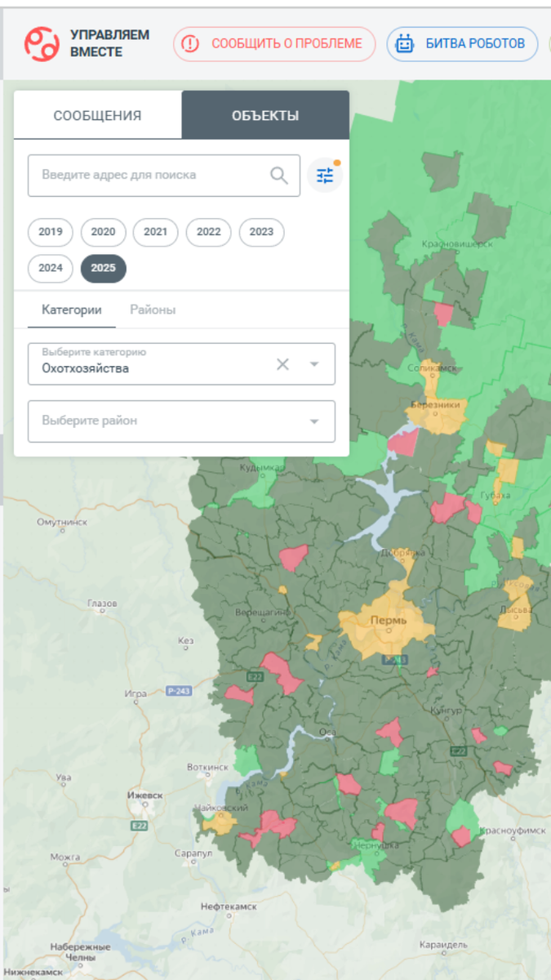Open the filter settings sliders icon
551x980 pixels.
pos(325,176)
